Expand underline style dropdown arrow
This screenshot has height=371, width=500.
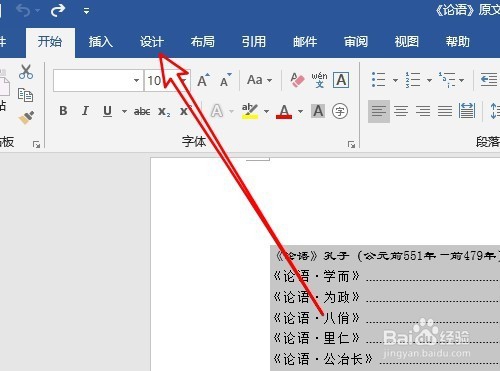point(124,111)
